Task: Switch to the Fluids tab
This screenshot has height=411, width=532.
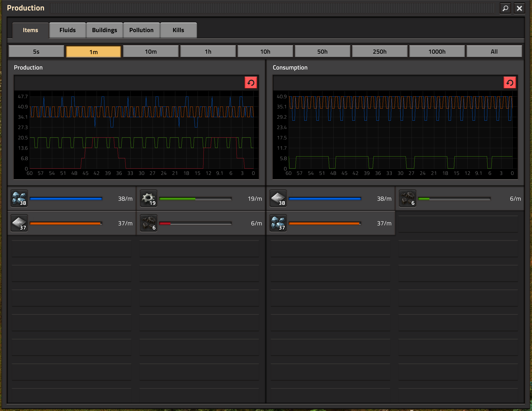Action: [x=67, y=30]
